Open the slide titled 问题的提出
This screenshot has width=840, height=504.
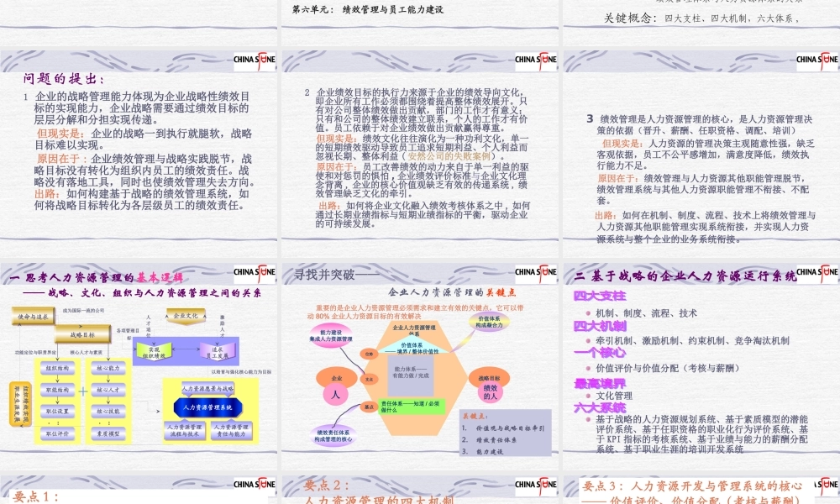click(x=139, y=153)
